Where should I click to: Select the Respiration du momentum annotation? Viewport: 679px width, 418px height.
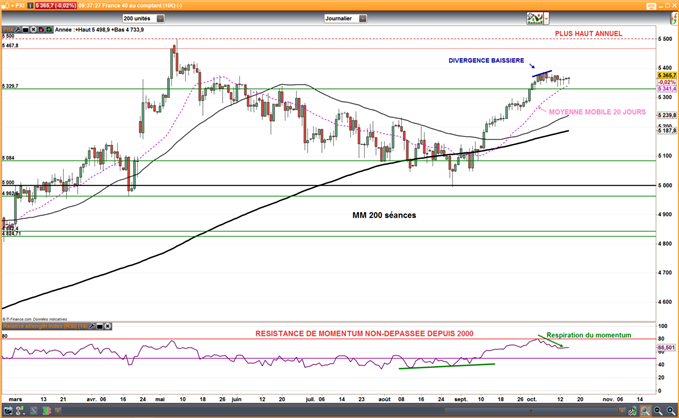[588, 335]
